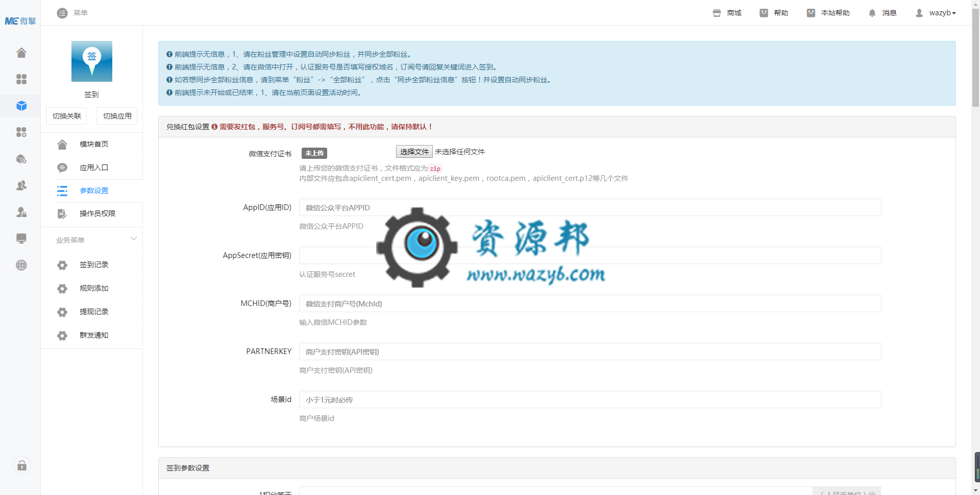Click the 菜单 list icon at top
Screen dimensions: 980x495
click(x=62, y=13)
